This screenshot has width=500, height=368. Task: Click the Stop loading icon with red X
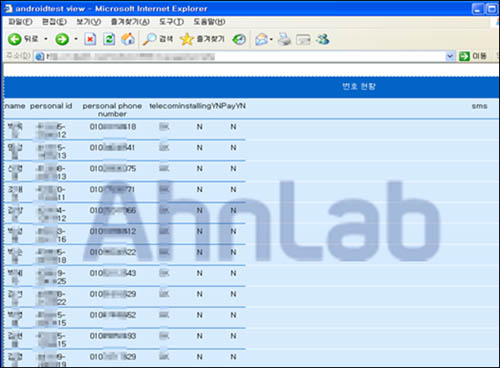click(90, 39)
